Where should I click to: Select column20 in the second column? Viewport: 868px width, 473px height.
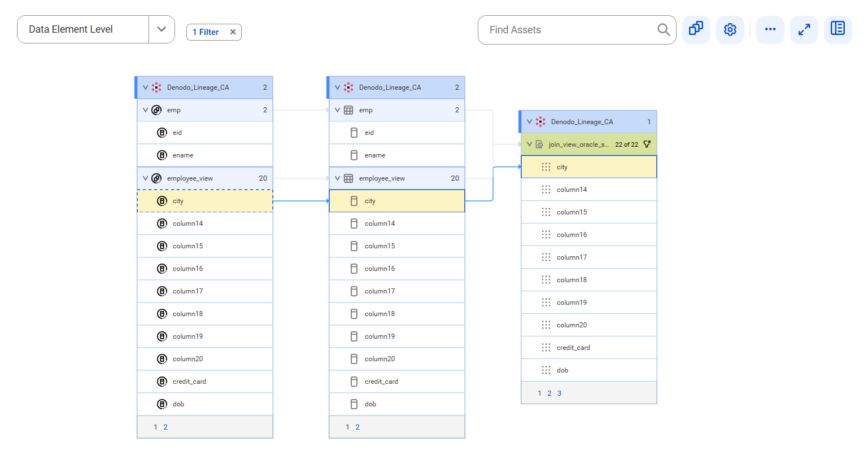(x=397, y=359)
